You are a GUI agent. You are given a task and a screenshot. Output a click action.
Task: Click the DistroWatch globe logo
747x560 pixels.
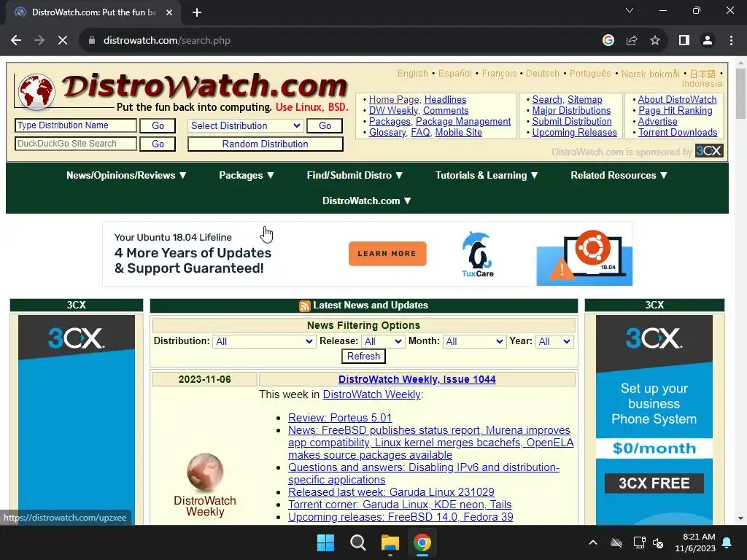(36, 91)
